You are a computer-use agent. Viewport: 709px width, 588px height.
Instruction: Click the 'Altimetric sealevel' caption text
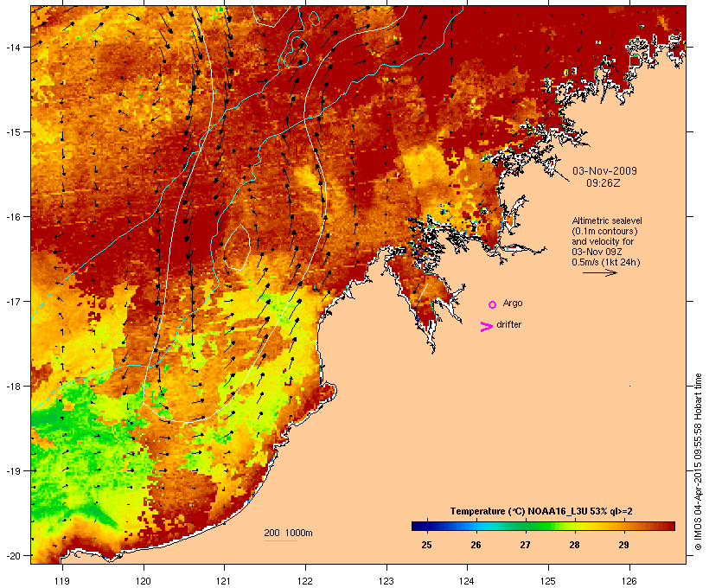tap(607, 220)
